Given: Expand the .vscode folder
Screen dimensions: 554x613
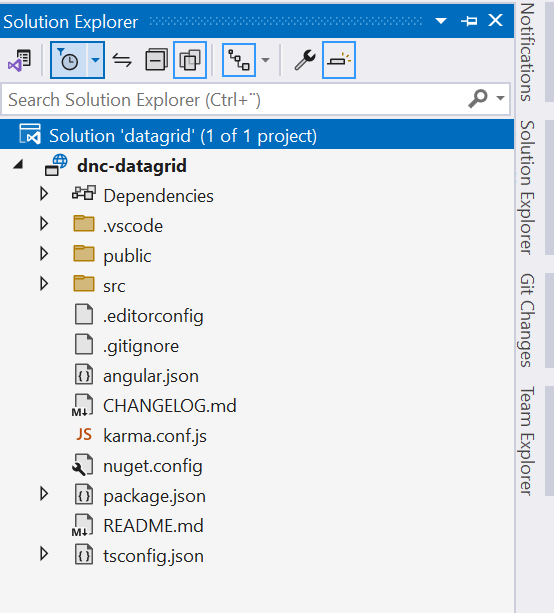Looking at the screenshot, I should 44,224.
